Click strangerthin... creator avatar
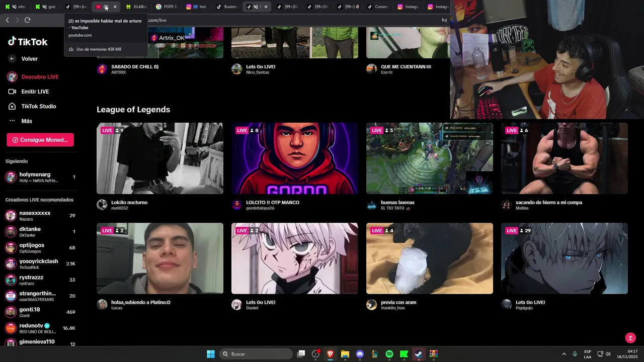Image resolution: width=644 pixels, height=362 pixels. pos(11,296)
